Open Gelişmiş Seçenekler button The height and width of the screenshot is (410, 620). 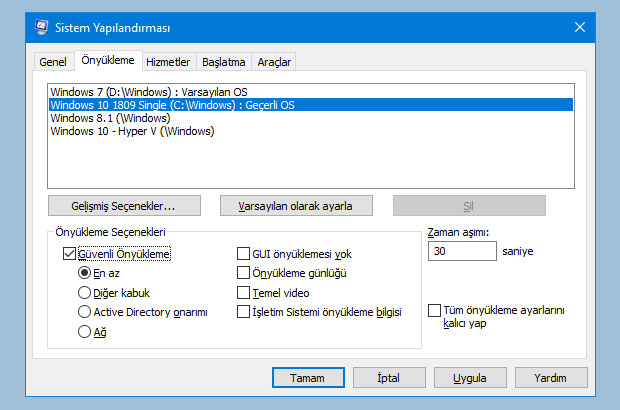[x=124, y=206]
